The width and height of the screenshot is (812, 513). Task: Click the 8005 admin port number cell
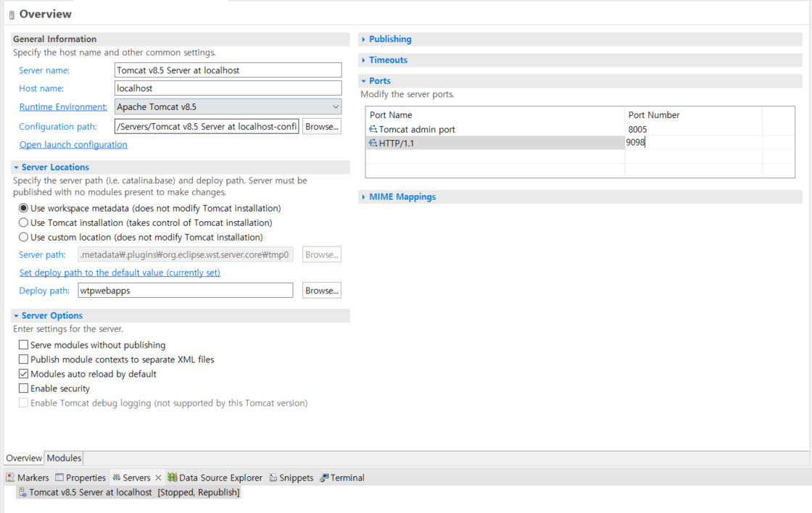(693, 129)
